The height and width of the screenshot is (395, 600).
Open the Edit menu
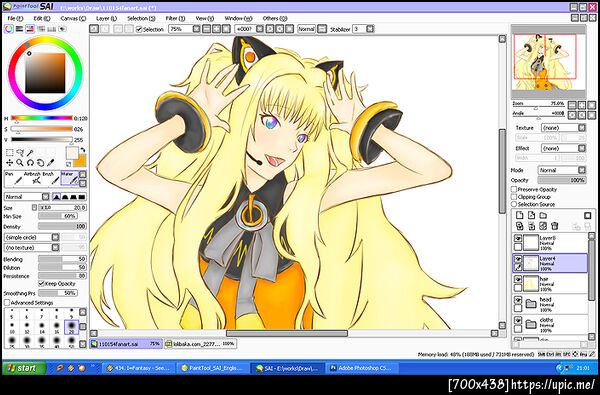41,18
